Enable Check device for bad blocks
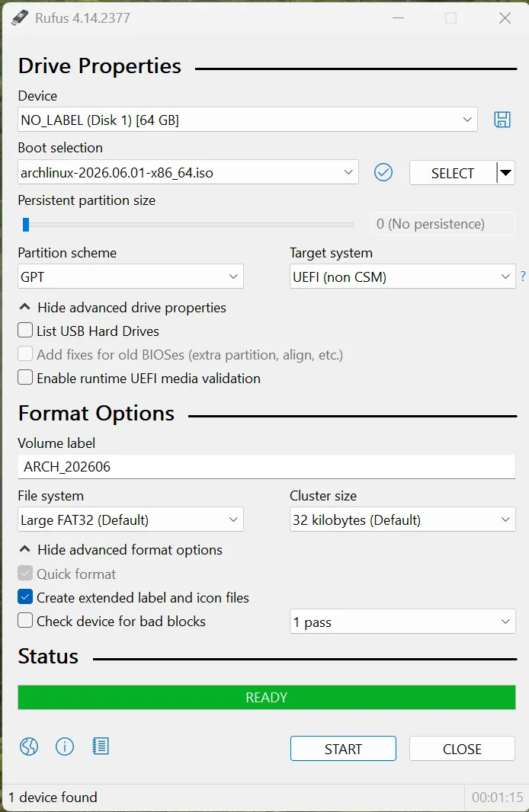The width and height of the screenshot is (529, 812). pyautogui.click(x=25, y=620)
